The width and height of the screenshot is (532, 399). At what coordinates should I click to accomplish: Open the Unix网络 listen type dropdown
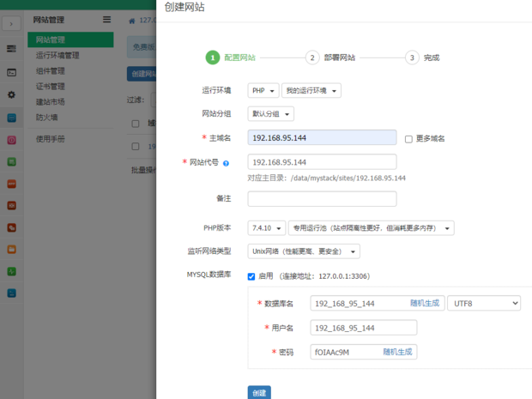pos(304,251)
